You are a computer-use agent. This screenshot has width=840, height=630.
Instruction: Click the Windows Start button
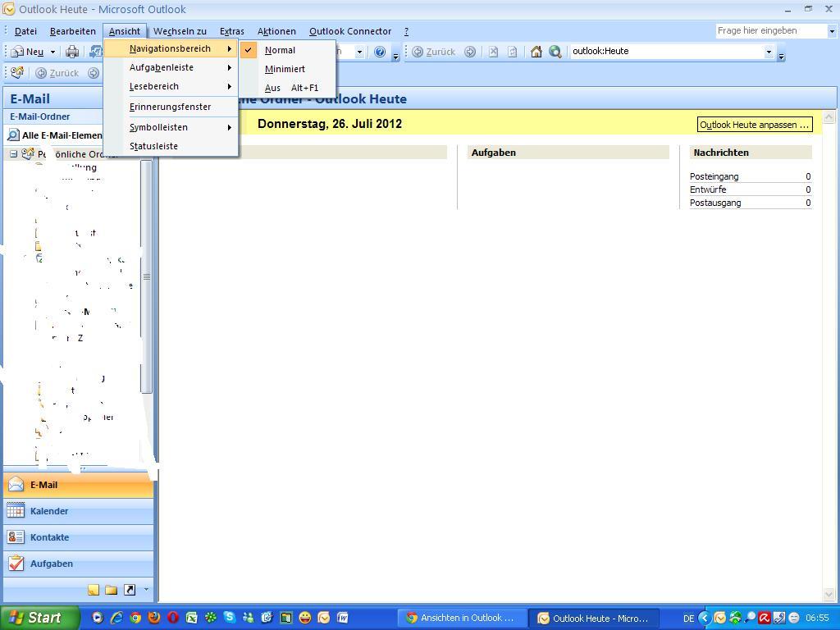(39, 618)
